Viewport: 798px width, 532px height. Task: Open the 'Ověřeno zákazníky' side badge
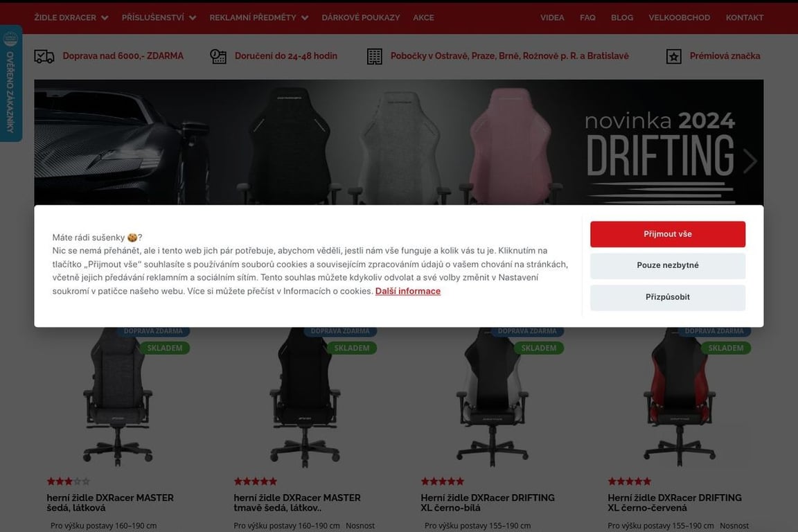10,83
